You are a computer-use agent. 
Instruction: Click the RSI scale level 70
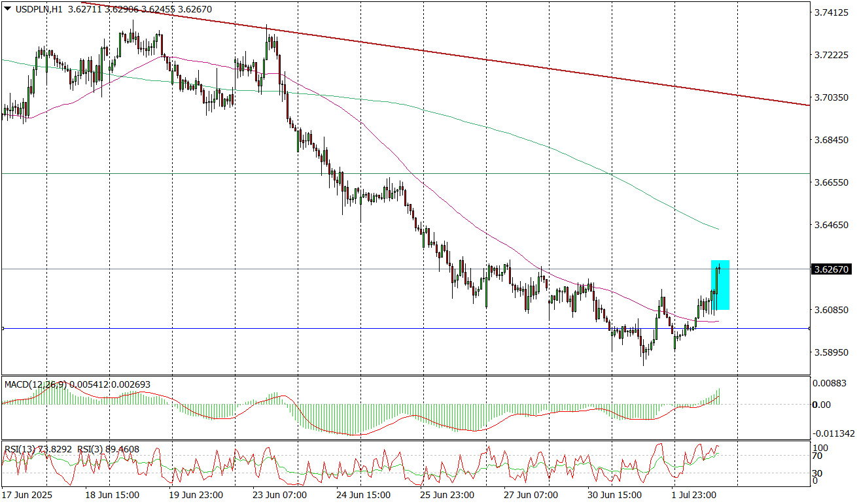click(x=818, y=456)
